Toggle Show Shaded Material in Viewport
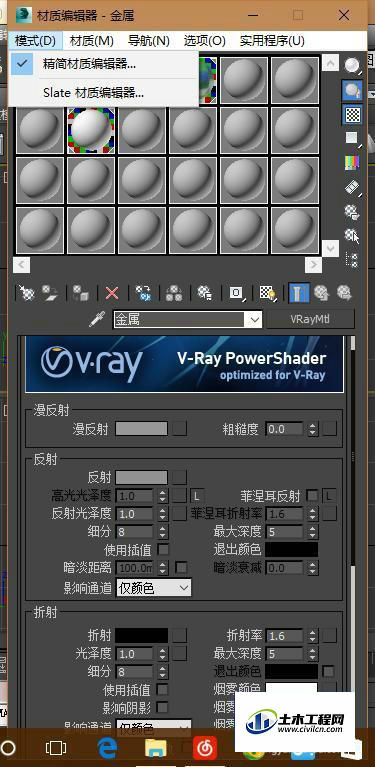Screen dimensions: 375x767 pos(267,293)
